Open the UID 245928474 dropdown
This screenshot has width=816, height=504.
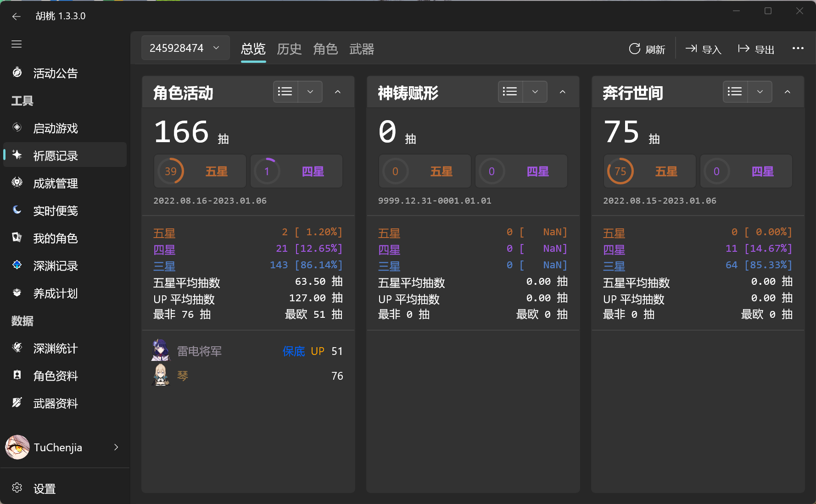tap(185, 48)
